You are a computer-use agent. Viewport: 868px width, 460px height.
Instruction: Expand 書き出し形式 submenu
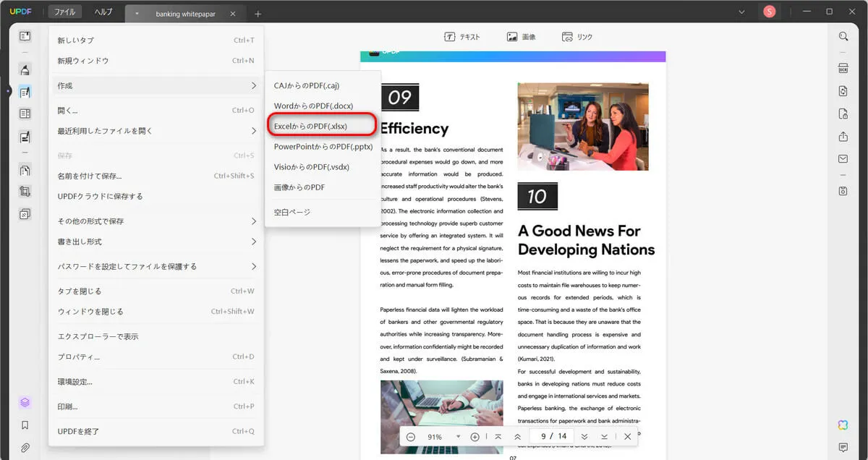tap(254, 242)
